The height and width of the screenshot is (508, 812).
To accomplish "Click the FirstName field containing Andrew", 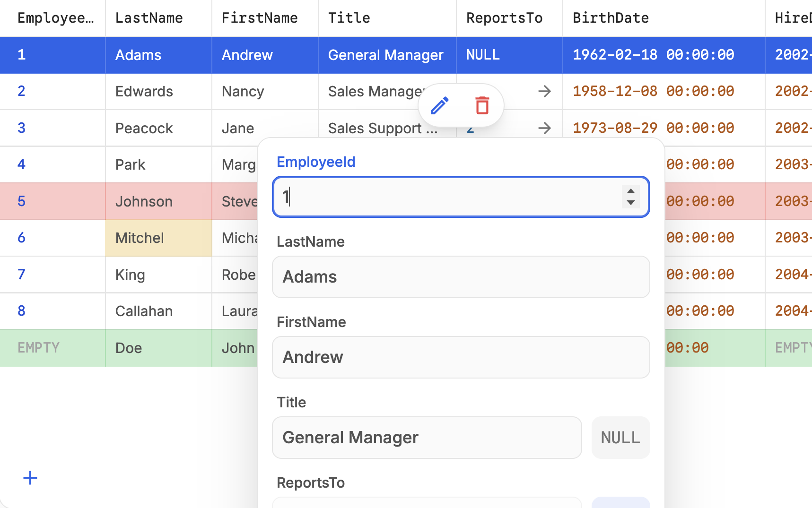I will (x=461, y=357).
